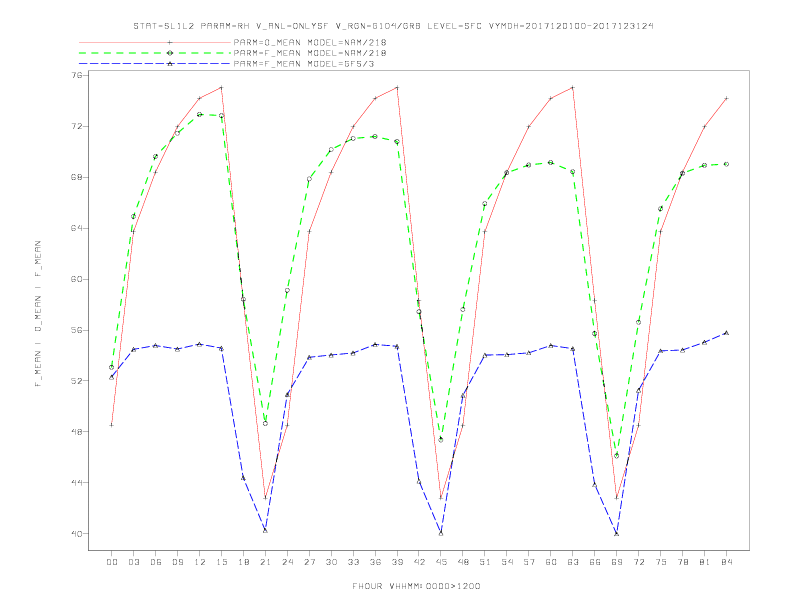Image resolution: width=792 pixels, height=612 pixels.
Task: Click x-axis tick label 00
Action: [x=112, y=562]
